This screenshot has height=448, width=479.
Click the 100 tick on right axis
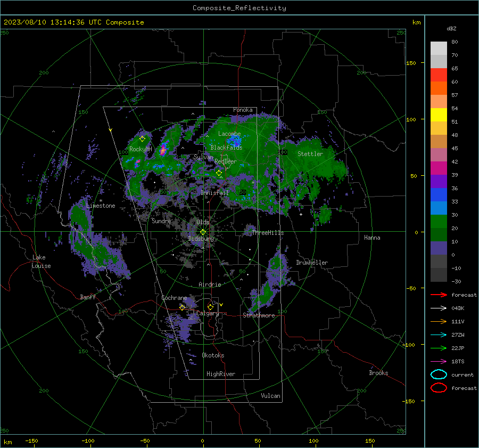tap(411, 119)
